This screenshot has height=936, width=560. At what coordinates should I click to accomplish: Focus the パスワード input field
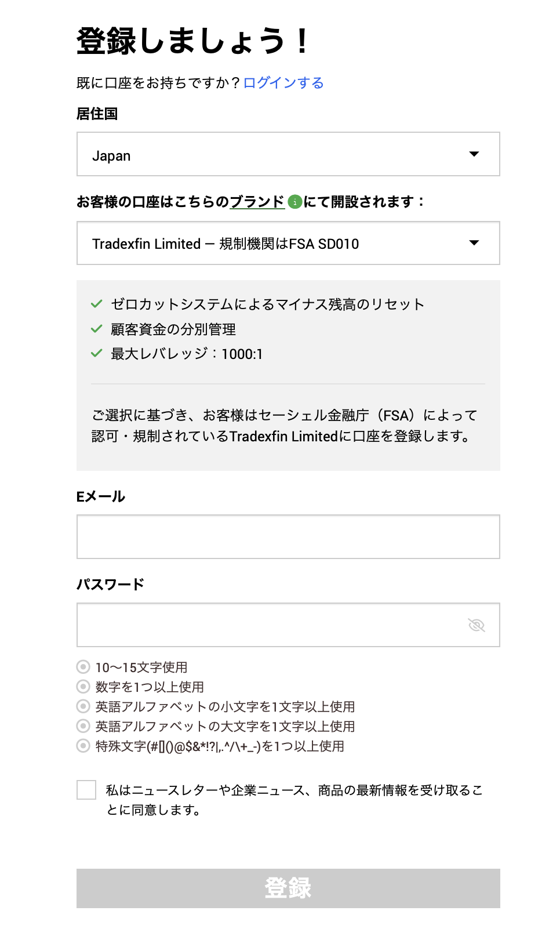click(x=272, y=625)
